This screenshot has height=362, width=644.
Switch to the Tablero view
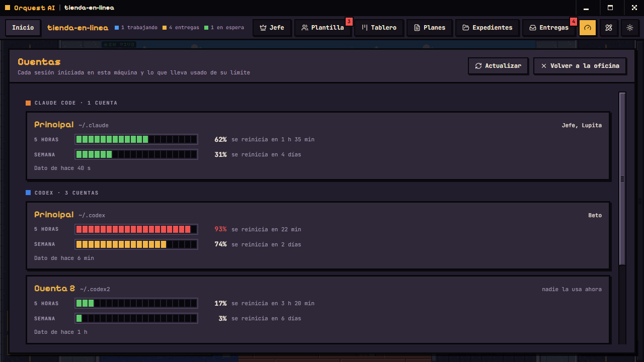pos(379,28)
